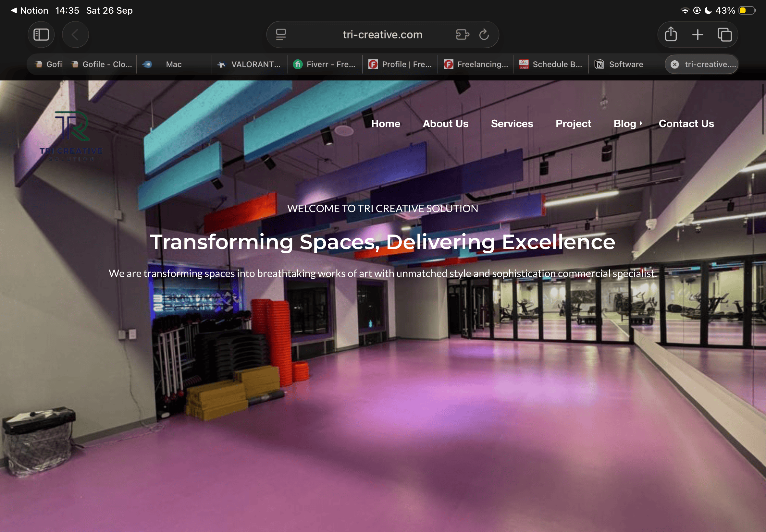Open page menu icon in address bar
Viewport: 766px width, 532px height.
(x=281, y=35)
